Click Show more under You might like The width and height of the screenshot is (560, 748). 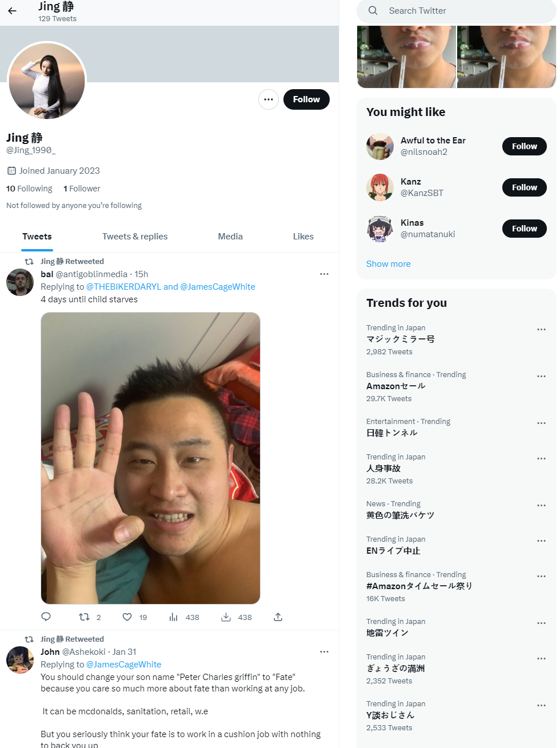389,264
